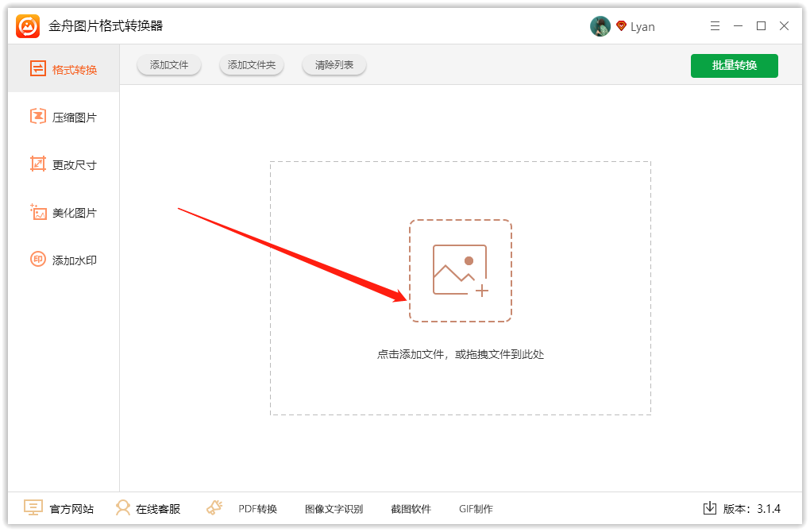Click the 添加文件夹 button
This screenshot has height=532, width=810.
[252, 65]
